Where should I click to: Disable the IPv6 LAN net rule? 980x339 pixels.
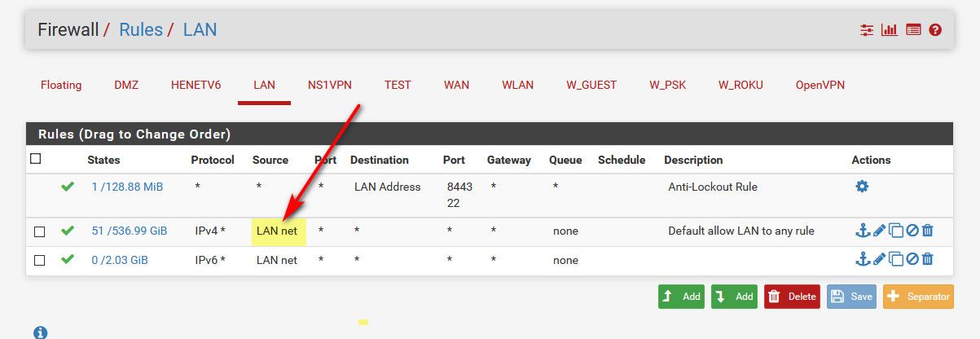[912, 260]
